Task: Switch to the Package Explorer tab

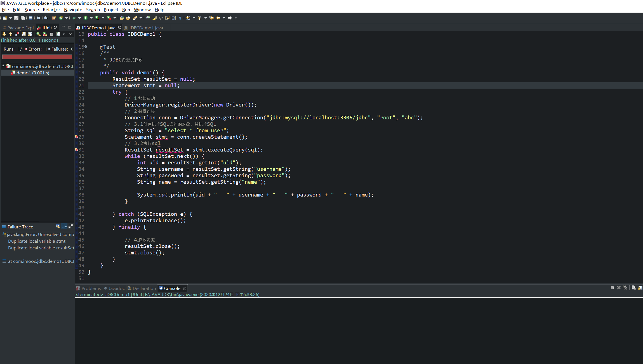Action: point(18,28)
